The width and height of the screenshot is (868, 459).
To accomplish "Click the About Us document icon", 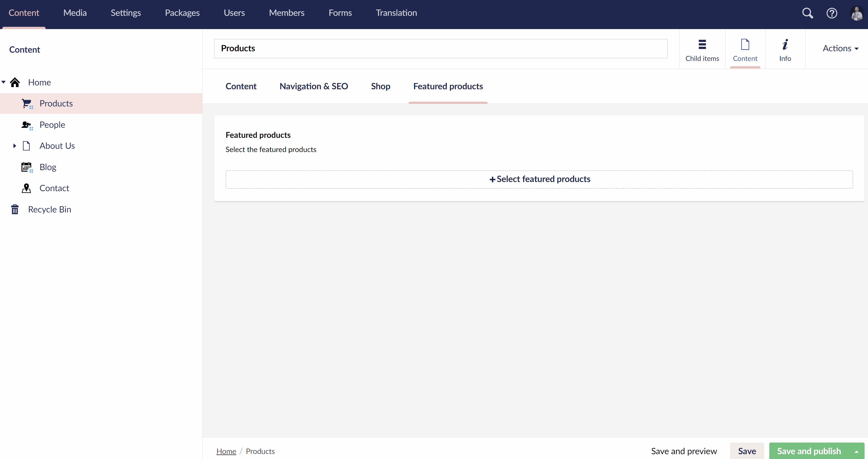I will [26, 146].
